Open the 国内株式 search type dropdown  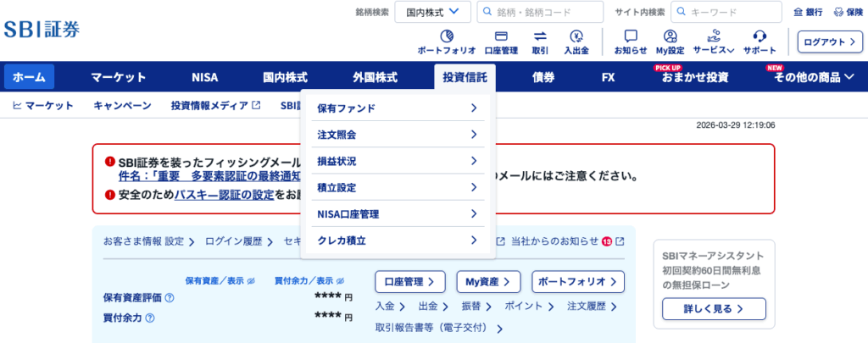click(432, 12)
